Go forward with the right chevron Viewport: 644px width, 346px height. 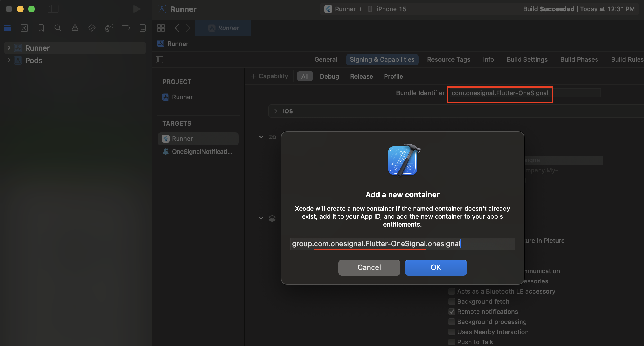pos(188,28)
